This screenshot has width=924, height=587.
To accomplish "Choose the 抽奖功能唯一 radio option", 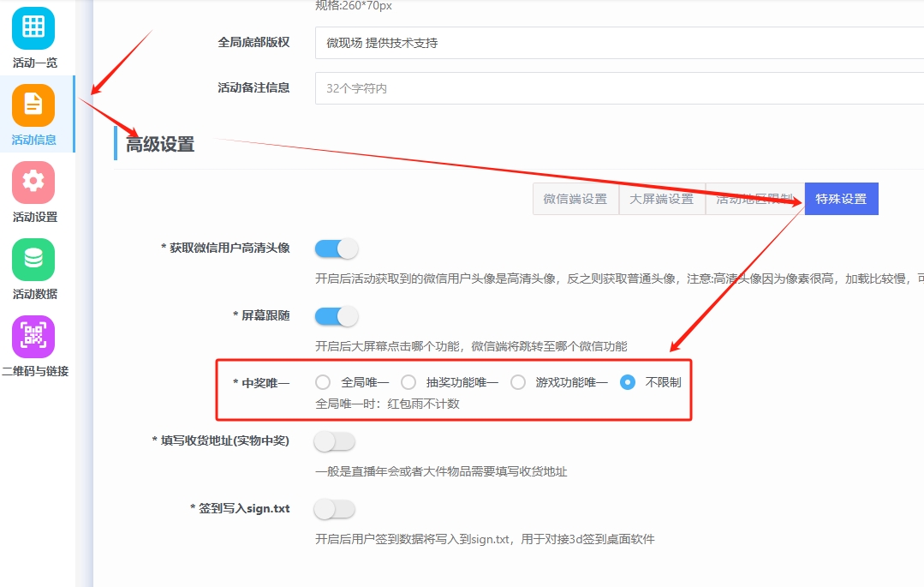I will pos(409,382).
